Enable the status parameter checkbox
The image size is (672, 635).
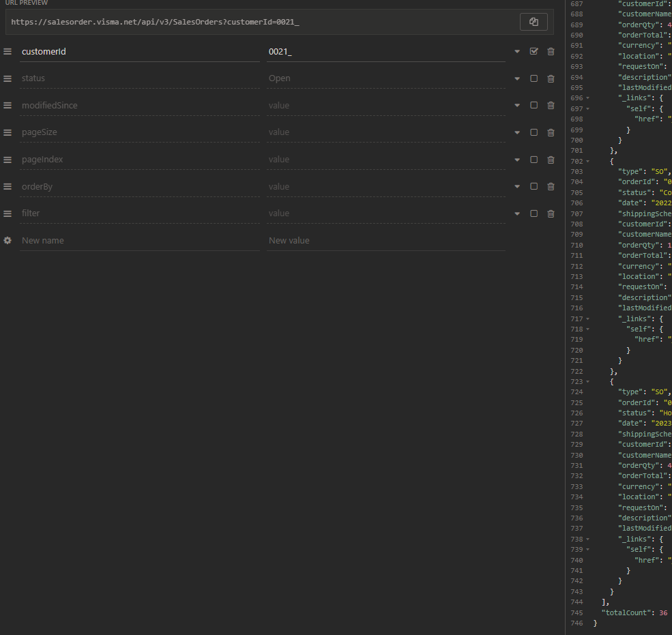(x=534, y=78)
